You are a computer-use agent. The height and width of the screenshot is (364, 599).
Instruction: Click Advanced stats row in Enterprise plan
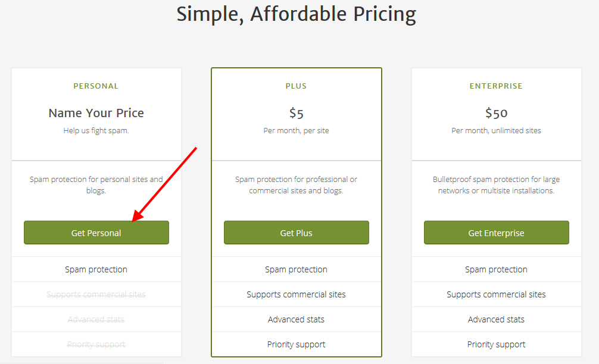click(x=496, y=319)
